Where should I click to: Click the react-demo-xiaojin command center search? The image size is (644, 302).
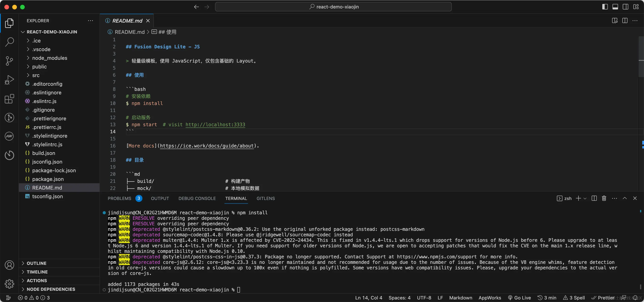pyautogui.click(x=333, y=7)
